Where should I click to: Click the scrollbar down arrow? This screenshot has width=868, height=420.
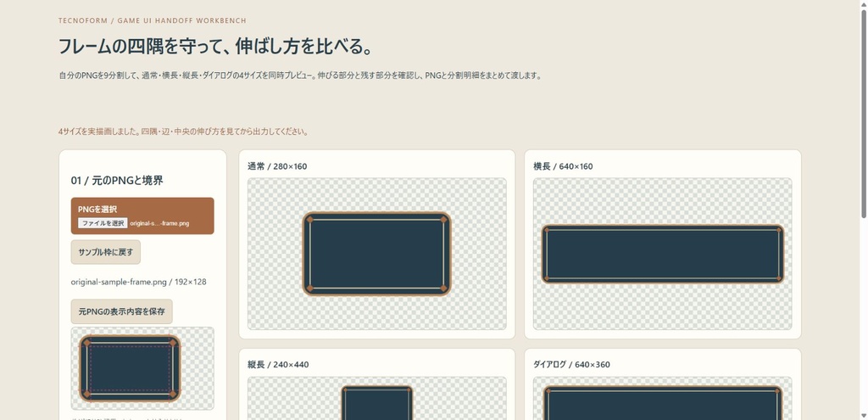pyautogui.click(x=864, y=416)
